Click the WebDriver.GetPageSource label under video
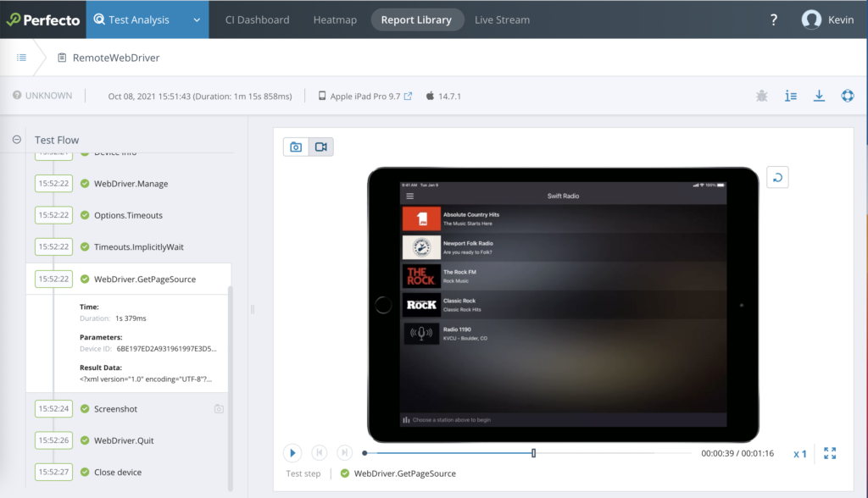This screenshot has height=498, width=868. tap(404, 473)
